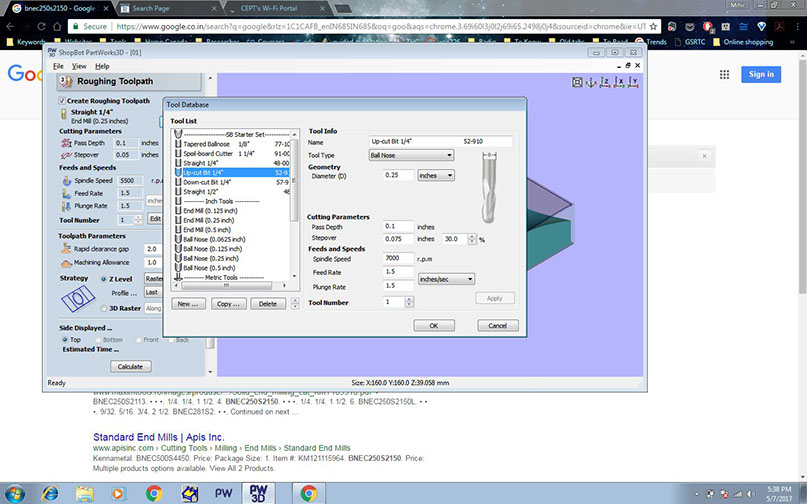The image size is (807, 504).
Task: Click the Plunge Rate icon in sidebar
Action: tap(66, 206)
